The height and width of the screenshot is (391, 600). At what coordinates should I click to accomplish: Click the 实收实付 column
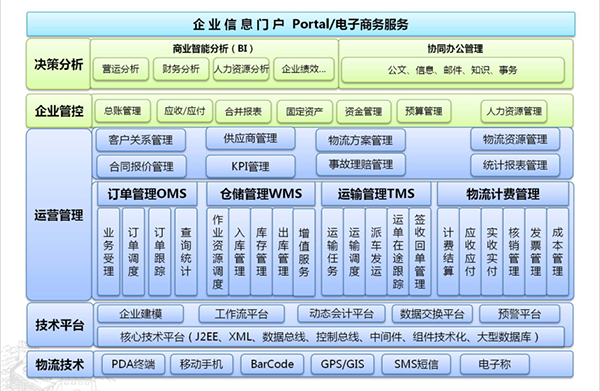(x=492, y=252)
